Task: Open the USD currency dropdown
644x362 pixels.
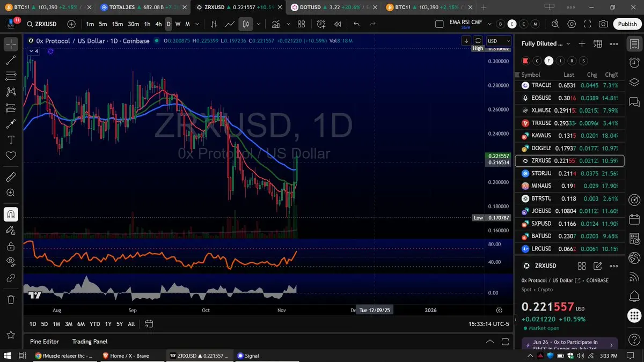Action: (499, 41)
